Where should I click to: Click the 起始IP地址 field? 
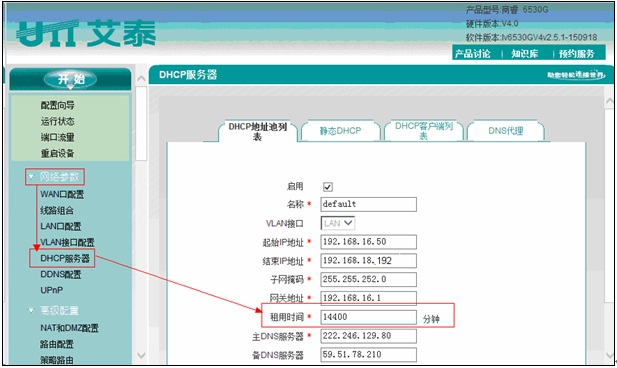tap(368, 242)
